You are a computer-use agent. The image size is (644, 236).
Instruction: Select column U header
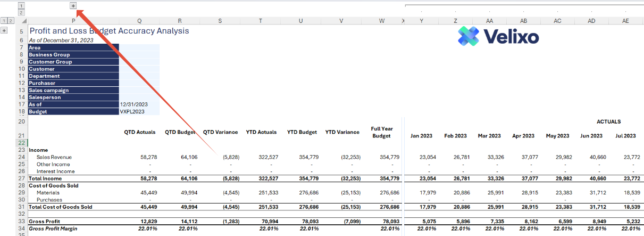click(301, 21)
